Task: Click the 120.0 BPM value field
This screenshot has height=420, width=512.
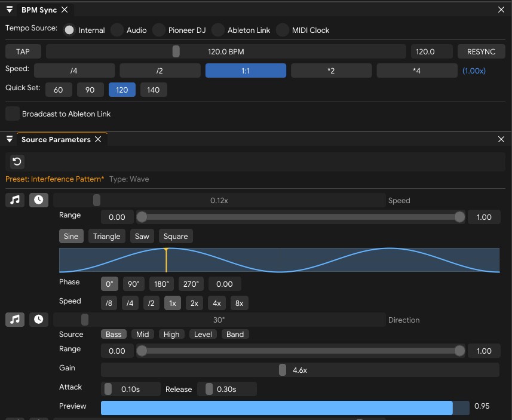Action: (432, 51)
